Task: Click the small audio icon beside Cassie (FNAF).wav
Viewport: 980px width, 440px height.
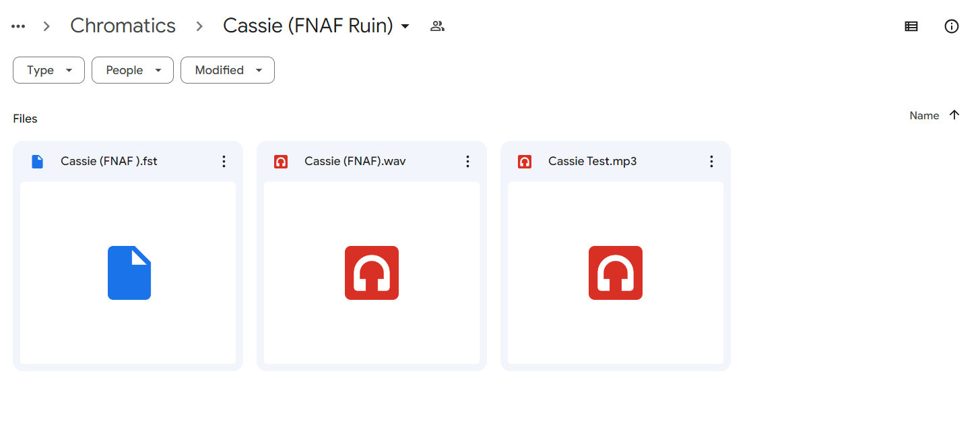Action: pyautogui.click(x=281, y=162)
